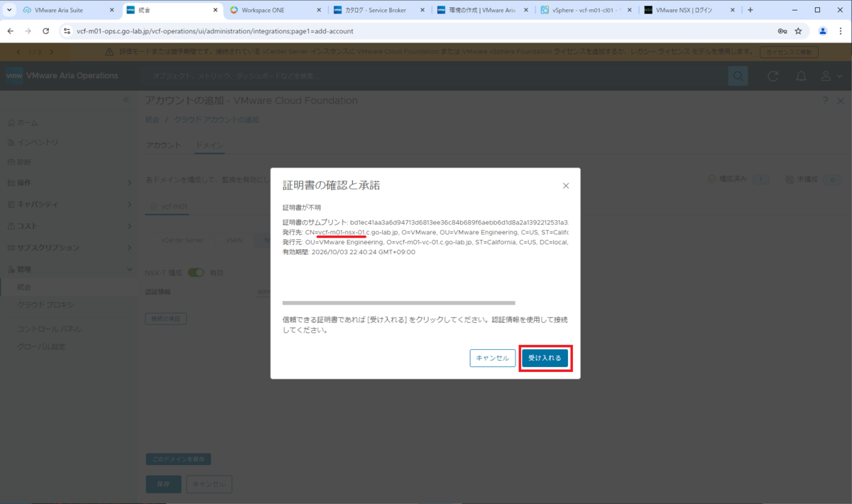Click the 構成済み status filter
Screen dimensions: 852x504
(738, 180)
